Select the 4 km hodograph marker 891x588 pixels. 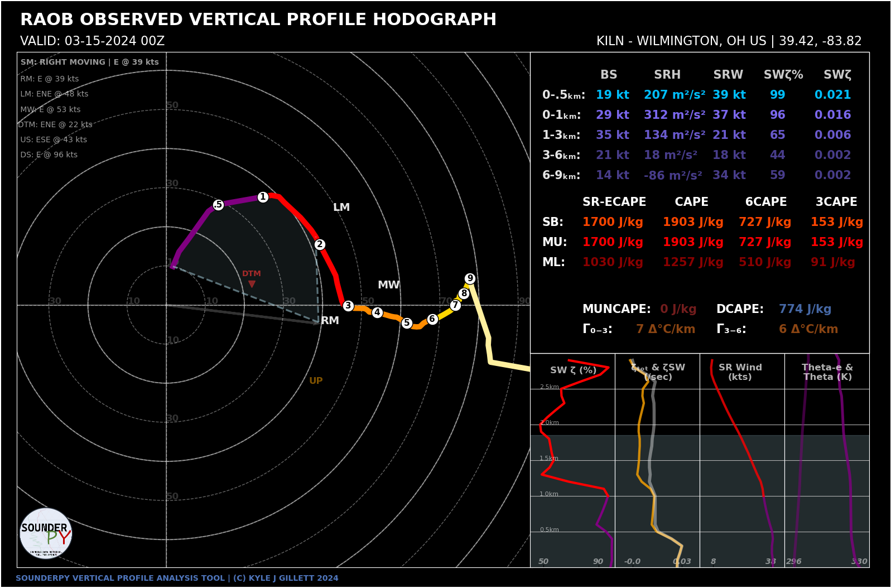click(x=378, y=312)
